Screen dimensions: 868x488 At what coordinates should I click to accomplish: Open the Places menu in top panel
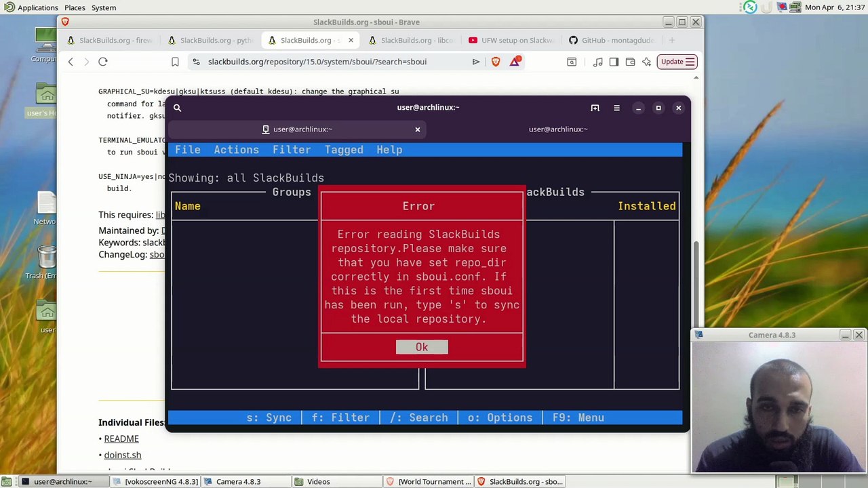[x=75, y=7]
